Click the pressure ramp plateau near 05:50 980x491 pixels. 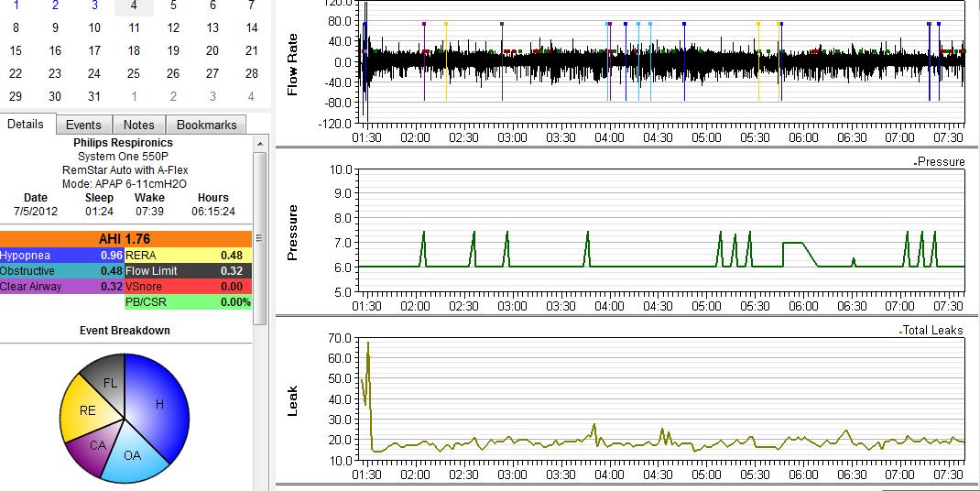coord(793,243)
